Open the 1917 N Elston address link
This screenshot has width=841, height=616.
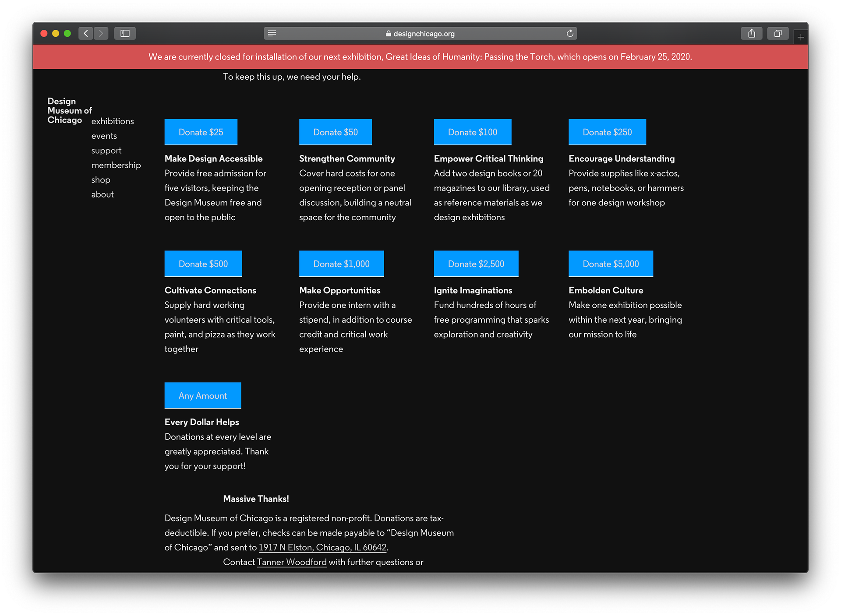[x=323, y=547]
